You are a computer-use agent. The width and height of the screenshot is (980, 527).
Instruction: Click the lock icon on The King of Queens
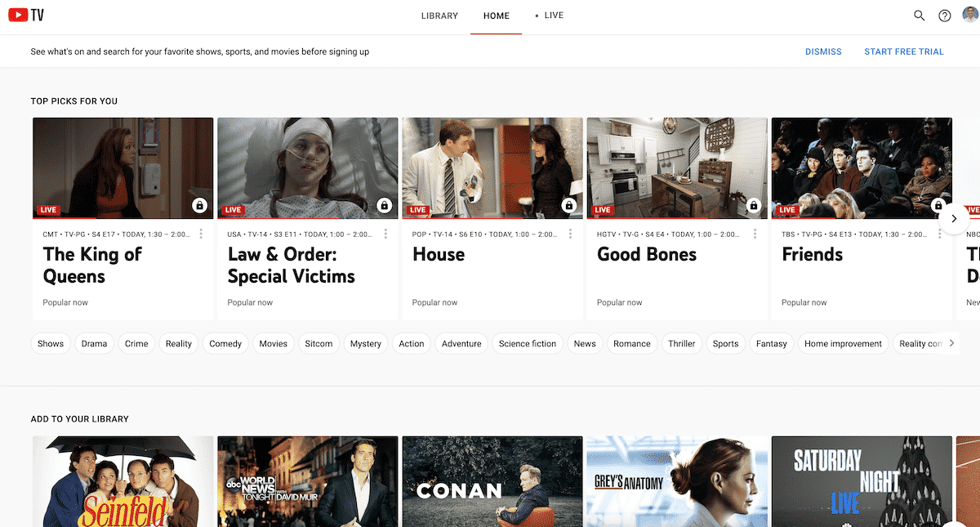pyautogui.click(x=200, y=205)
